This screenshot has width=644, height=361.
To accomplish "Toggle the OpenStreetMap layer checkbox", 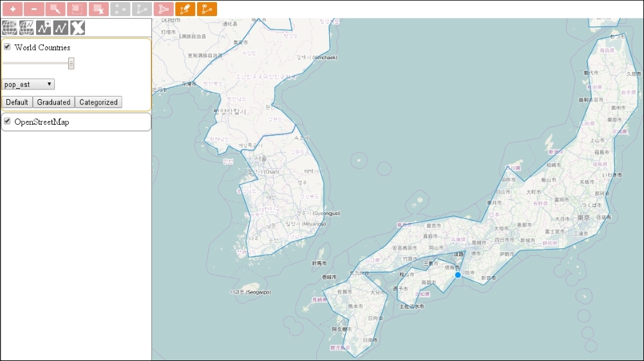I will 7,122.
